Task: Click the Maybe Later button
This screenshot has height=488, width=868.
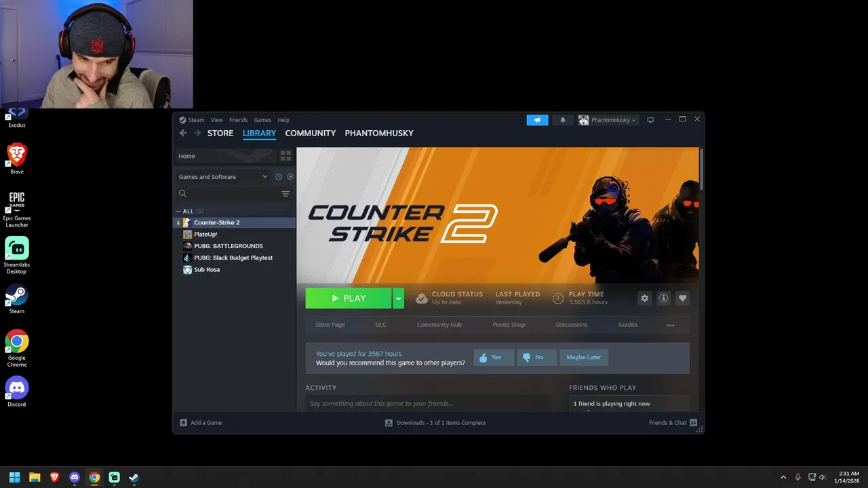Action: click(x=584, y=357)
